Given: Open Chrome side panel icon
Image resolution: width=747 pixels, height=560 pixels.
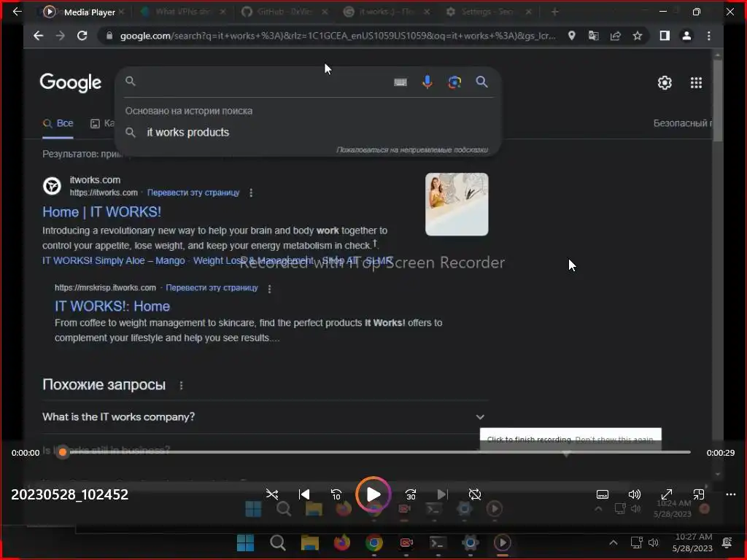Looking at the screenshot, I should coord(665,36).
